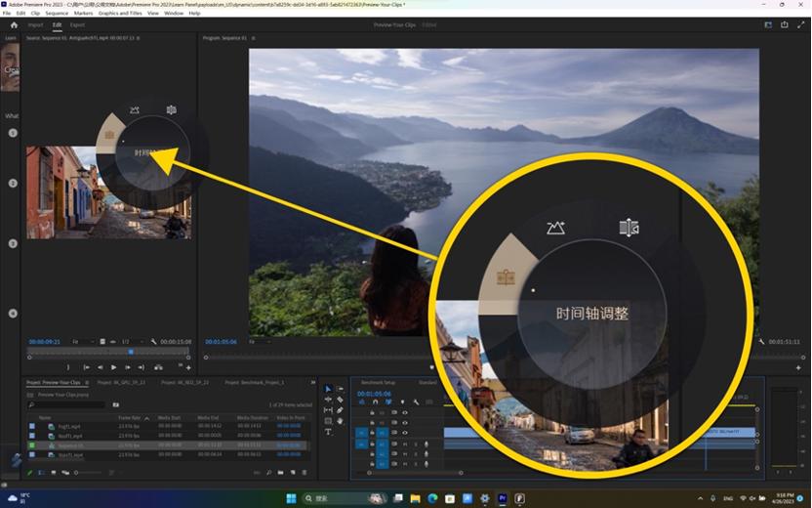Image resolution: width=812 pixels, height=508 pixels.
Task: Click Program monitor button editor plus
Action: 798,367
